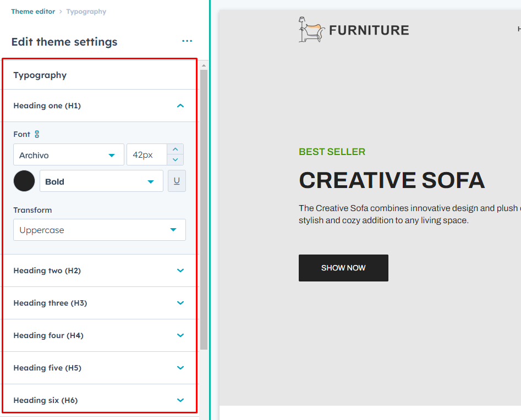521x420 pixels.
Task: Open the Uppercase transform dropdown
Action: pyautogui.click(x=99, y=230)
